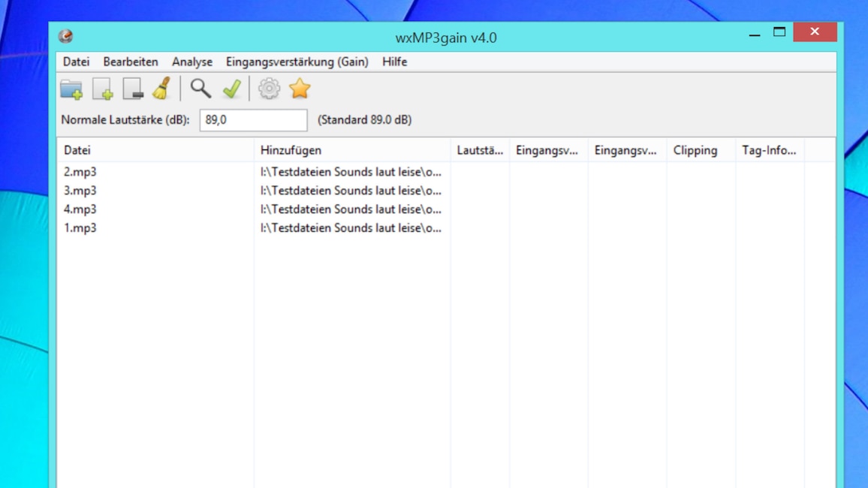Sort by the Hinzufügen column header
Image resolution: width=868 pixels, height=488 pixels.
click(x=352, y=150)
